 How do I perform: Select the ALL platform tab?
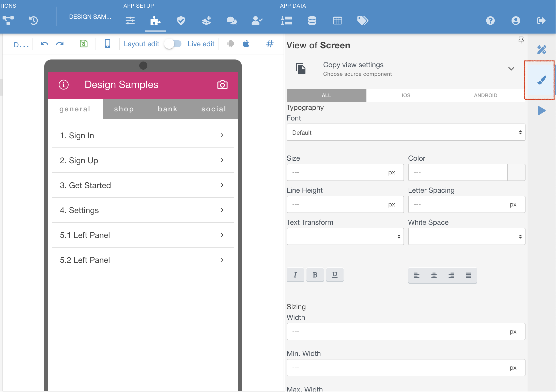tap(326, 95)
